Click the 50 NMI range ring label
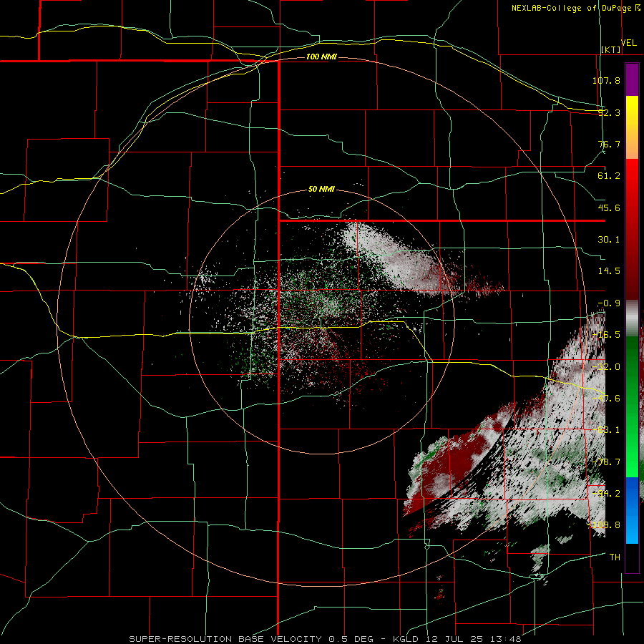 [321, 190]
